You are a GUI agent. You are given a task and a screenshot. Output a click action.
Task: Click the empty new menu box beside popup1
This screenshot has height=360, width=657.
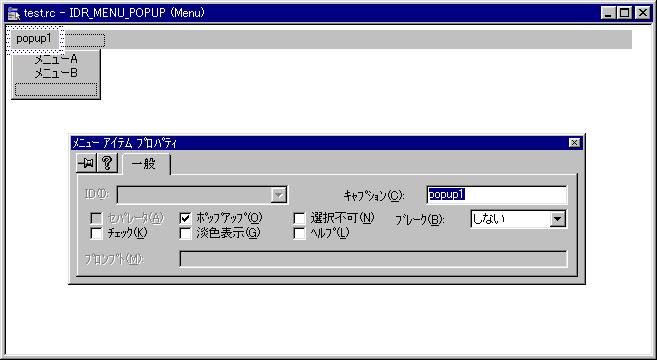85,40
